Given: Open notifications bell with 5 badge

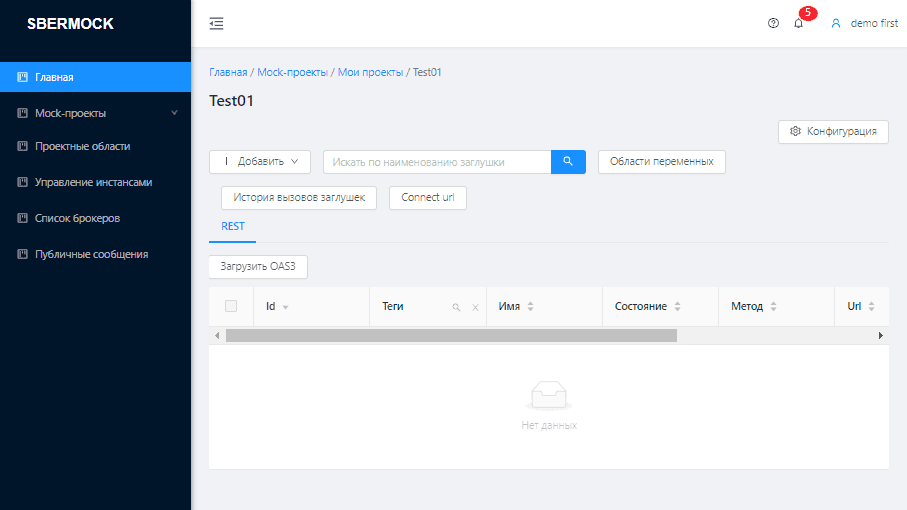Looking at the screenshot, I should 798,23.
